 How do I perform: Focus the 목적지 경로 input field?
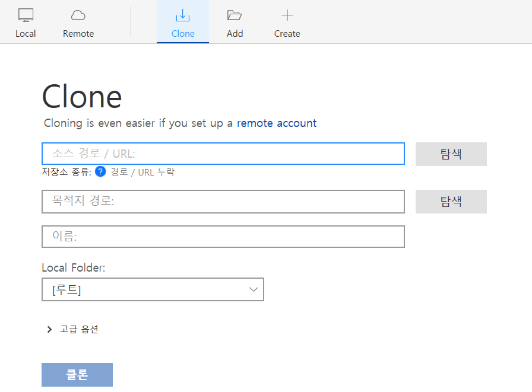pos(223,202)
